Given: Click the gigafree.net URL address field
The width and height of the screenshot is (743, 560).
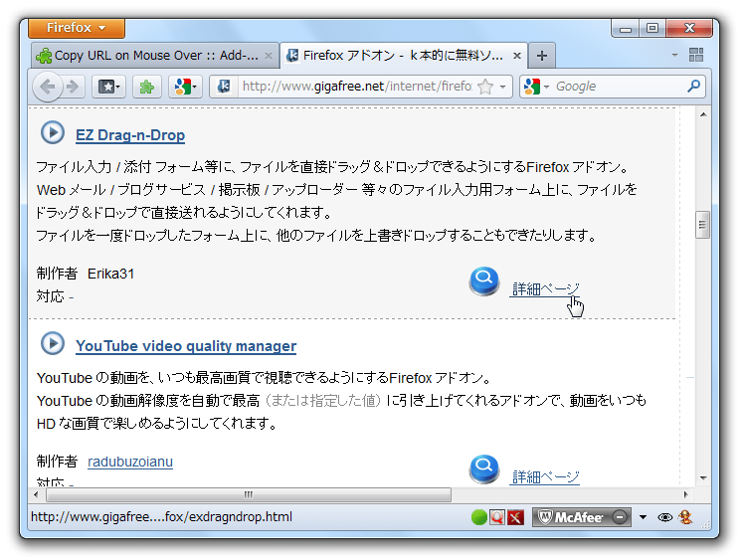Looking at the screenshot, I should pos(357,87).
